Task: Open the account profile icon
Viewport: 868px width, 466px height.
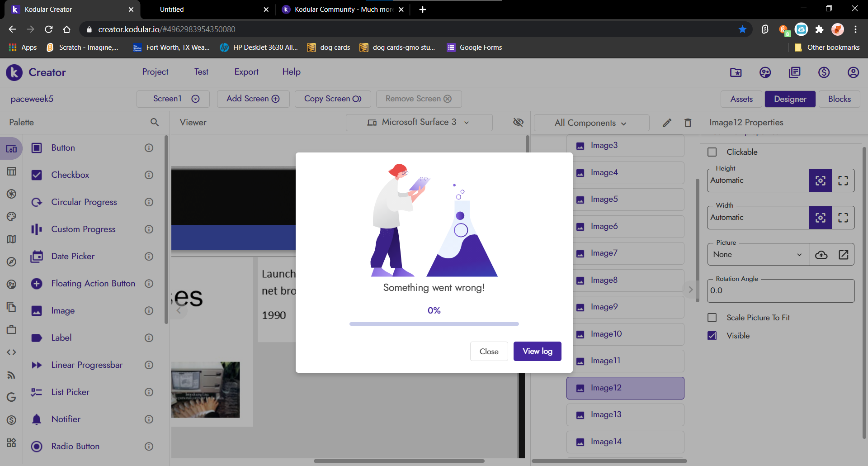Action: tap(853, 72)
